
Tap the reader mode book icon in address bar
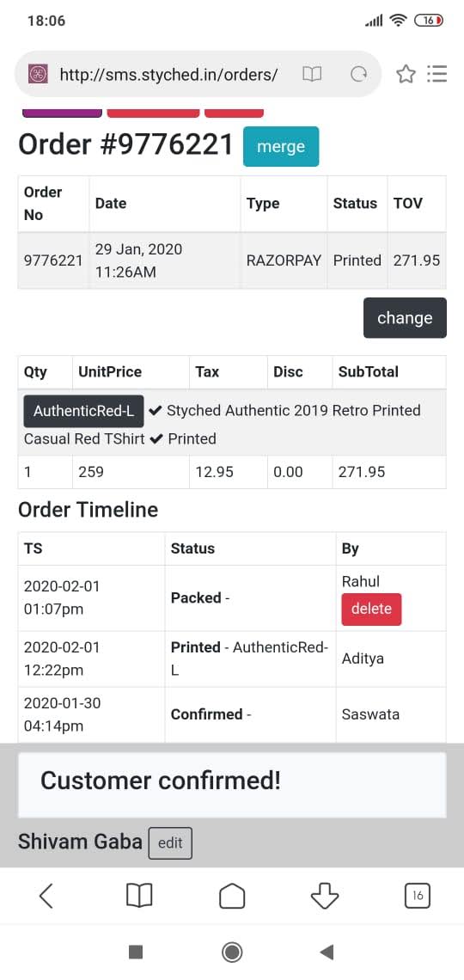click(312, 75)
